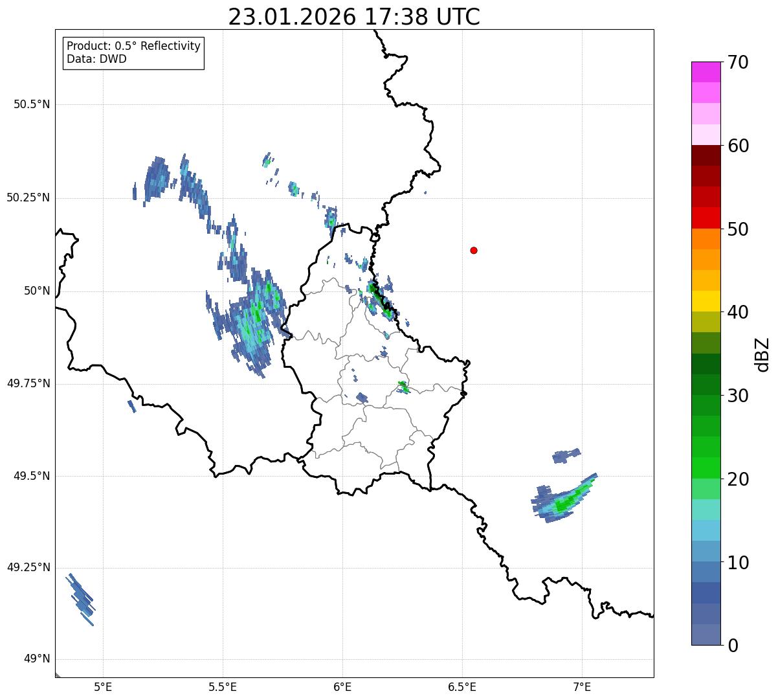778x700 pixels.
Task: Click the 70 tick on the colorbar
Action: pyautogui.click(x=738, y=62)
